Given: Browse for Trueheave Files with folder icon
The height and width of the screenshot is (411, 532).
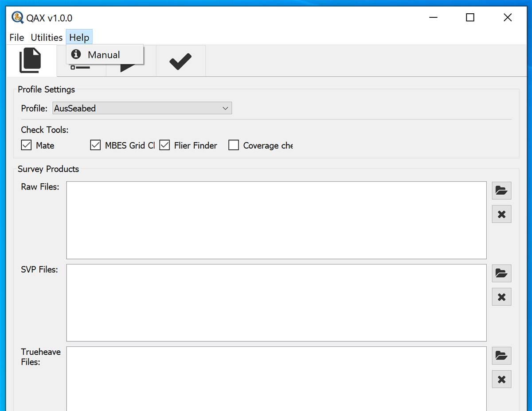Looking at the screenshot, I should [501, 356].
